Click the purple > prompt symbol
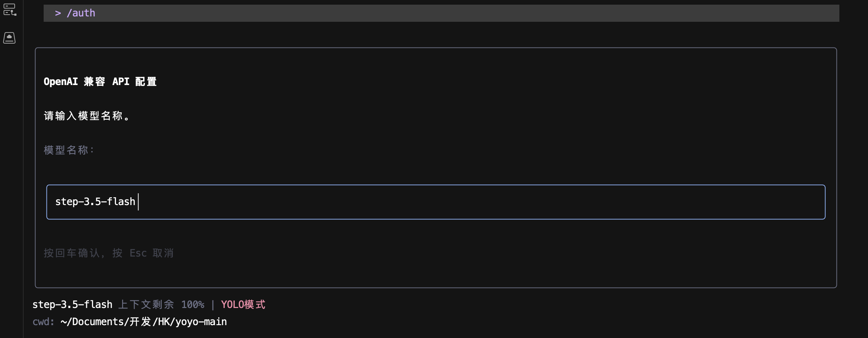 pos(58,13)
